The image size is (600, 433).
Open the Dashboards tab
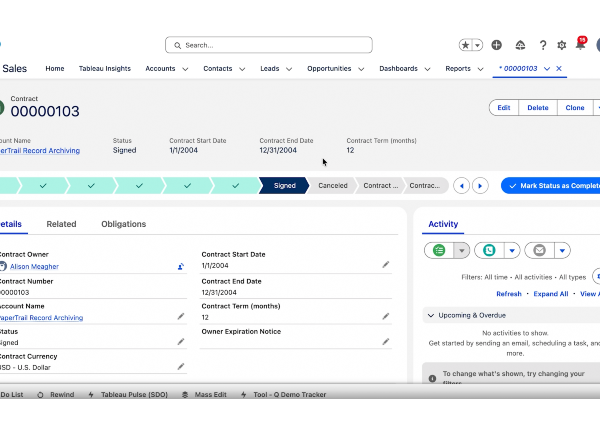tap(398, 68)
